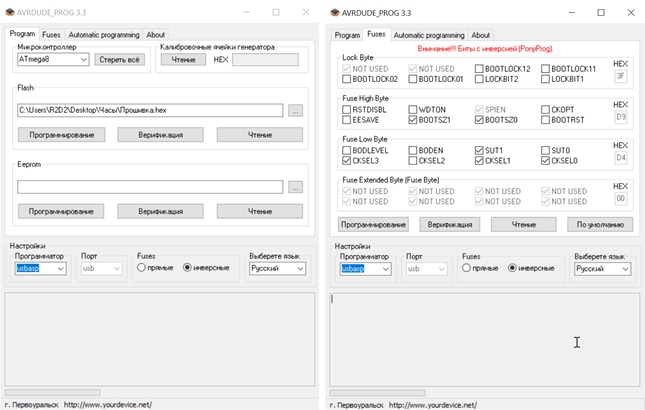The width and height of the screenshot is (645, 410).
Task: Select прямые fuses radio in right window
Action: (466, 268)
